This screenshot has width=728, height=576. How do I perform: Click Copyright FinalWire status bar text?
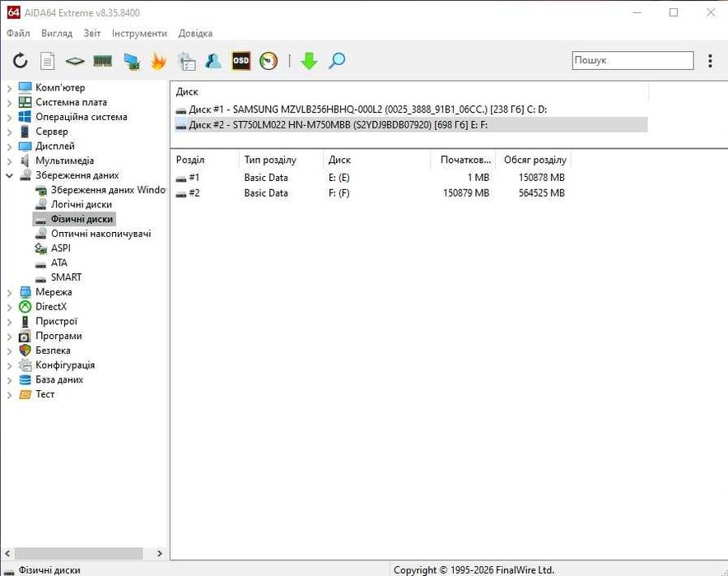coord(474,570)
